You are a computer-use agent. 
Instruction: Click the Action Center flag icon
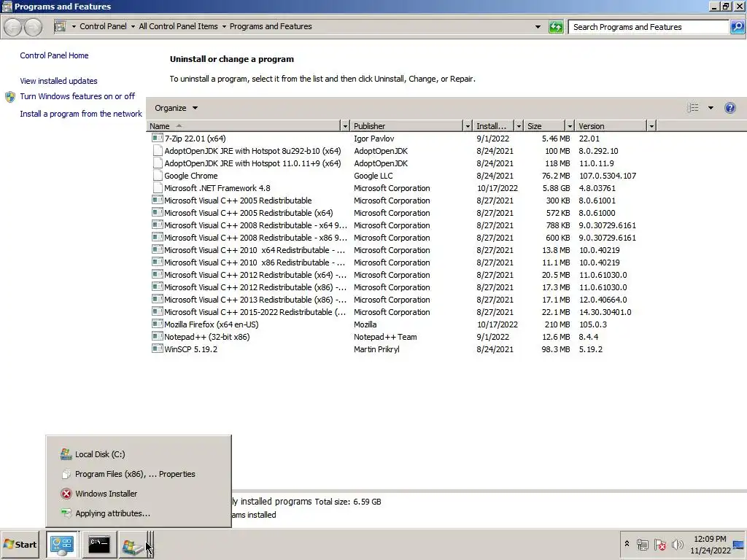coord(659,544)
